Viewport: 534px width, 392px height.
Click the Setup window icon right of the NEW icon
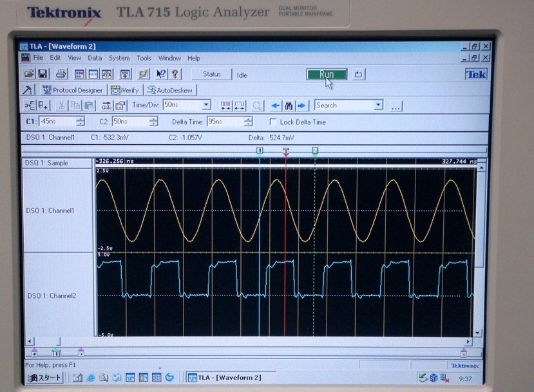click(106, 74)
